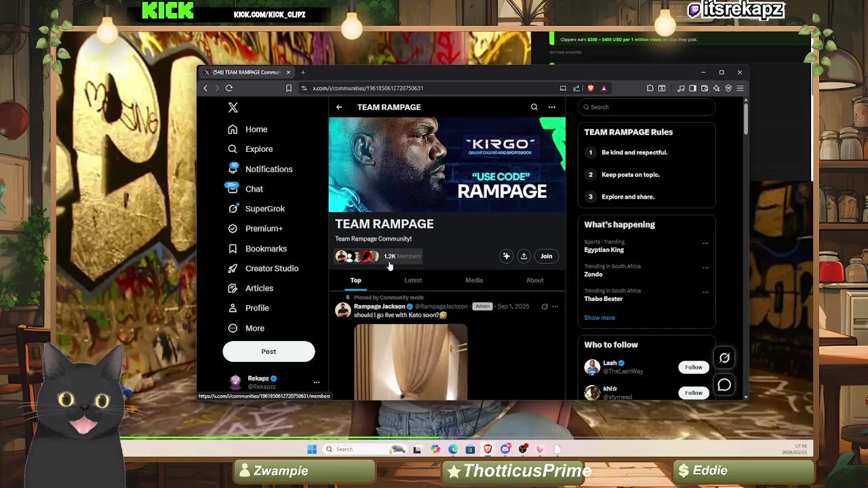Open community more options ellipsis
The width and height of the screenshot is (868, 488).
coord(552,107)
